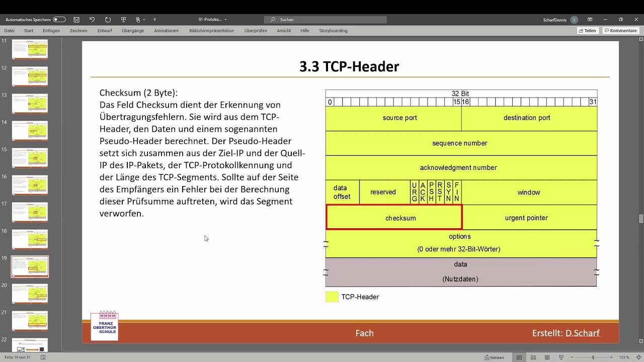644x362 pixels.
Task: Open the Datei menu
Action: tap(9, 31)
